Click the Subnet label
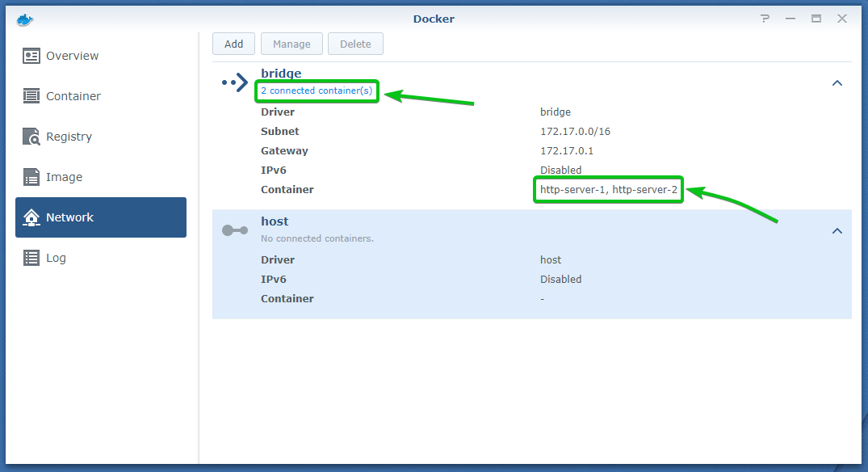 pos(280,131)
